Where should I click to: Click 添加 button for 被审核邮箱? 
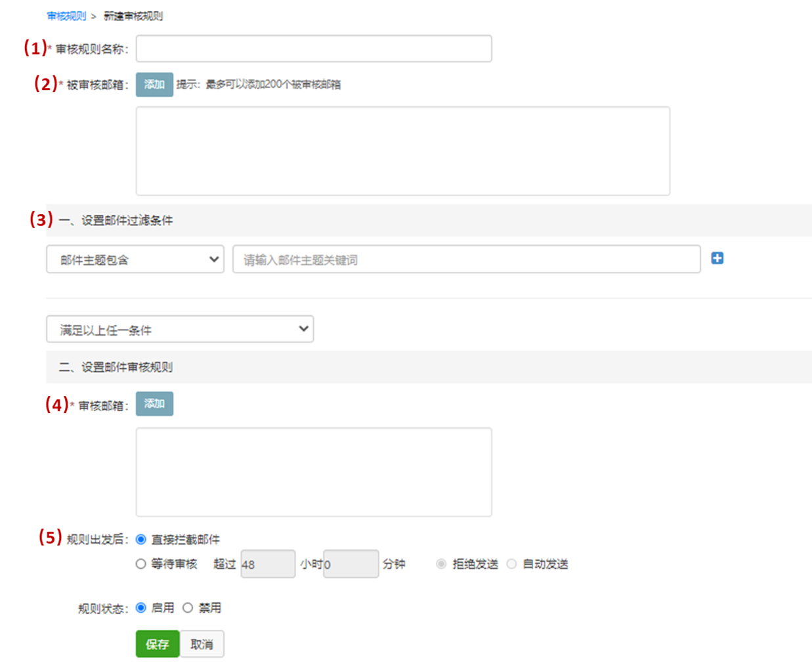click(x=154, y=85)
